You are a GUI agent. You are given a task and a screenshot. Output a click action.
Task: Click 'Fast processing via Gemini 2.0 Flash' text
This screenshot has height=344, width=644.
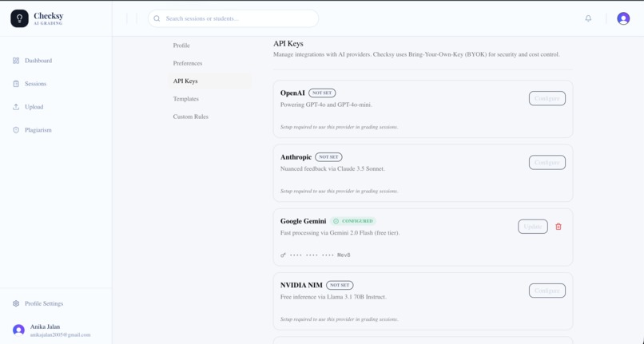click(340, 233)
